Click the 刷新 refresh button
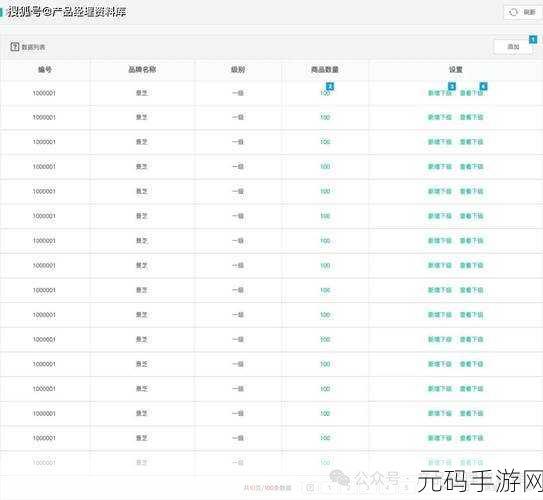The image size is (543, 500). pyautogui.click(x=522, y=12)
